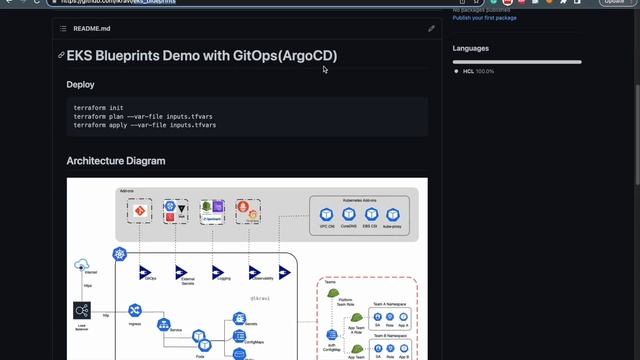Viewport: 640px width, 360px height.
Task: Click the ArgoCD git add-on box icon
Action: (x=140, y=211)
